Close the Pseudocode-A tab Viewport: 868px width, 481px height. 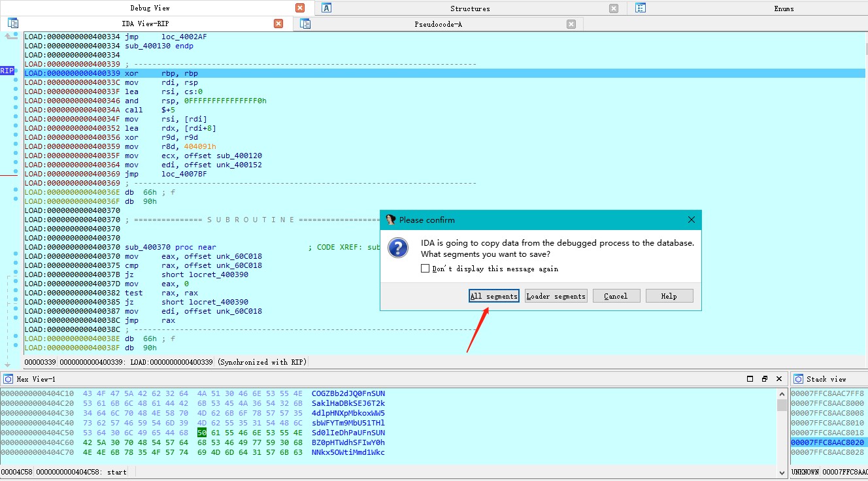571,24
